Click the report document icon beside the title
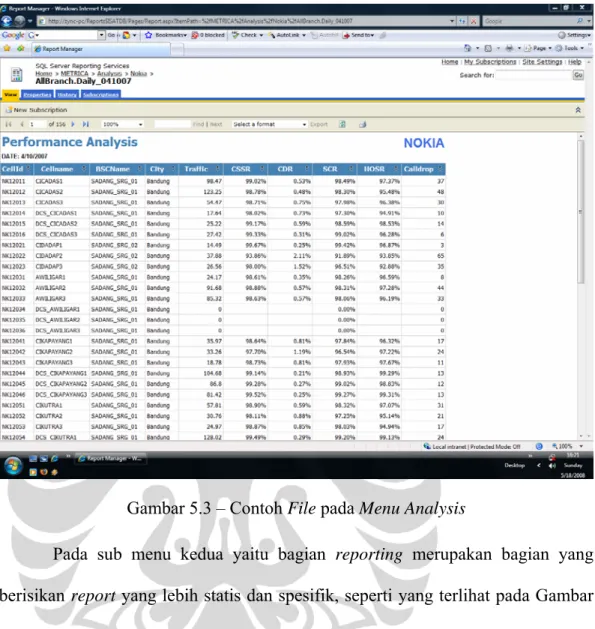Image resolution: width=595 pixels, height=629 pixels. click(x=16, y=75)
